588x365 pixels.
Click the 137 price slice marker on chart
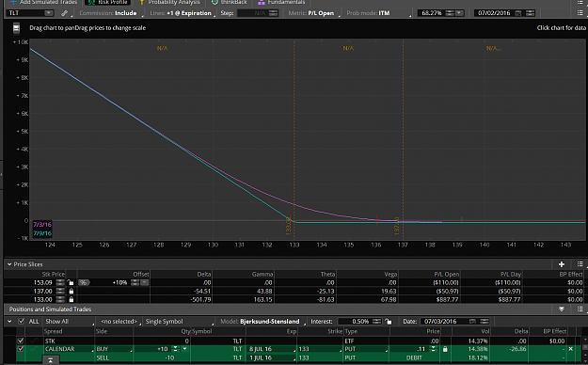[397, 226]
